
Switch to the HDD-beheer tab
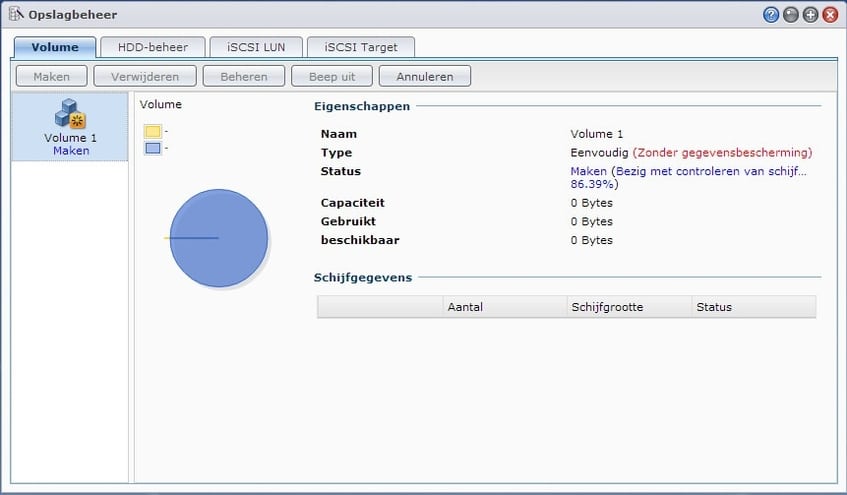click(153, 47)
